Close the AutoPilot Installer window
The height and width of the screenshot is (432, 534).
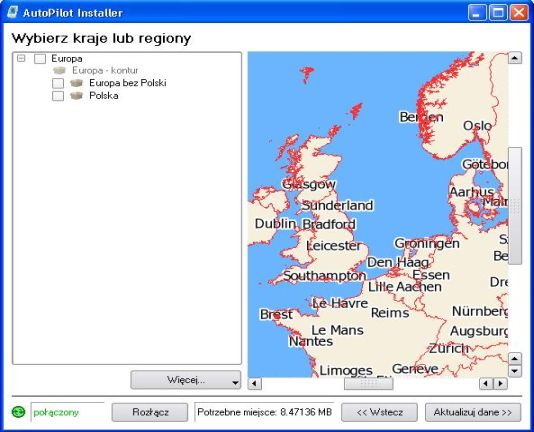coord(518,13)
